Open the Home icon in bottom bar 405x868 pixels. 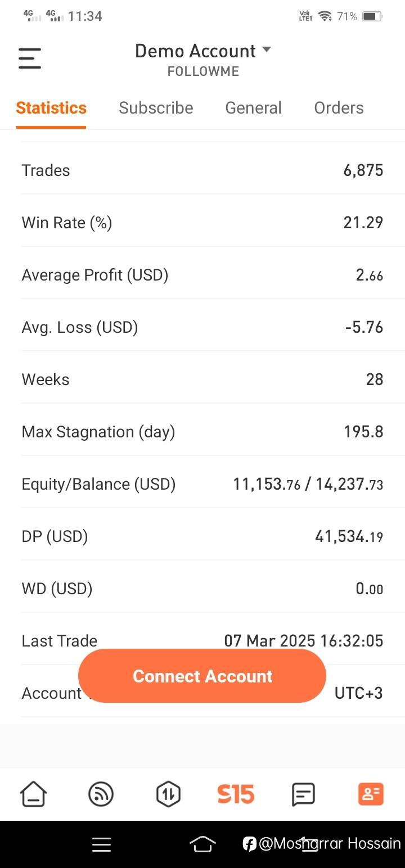coord(34,794)
